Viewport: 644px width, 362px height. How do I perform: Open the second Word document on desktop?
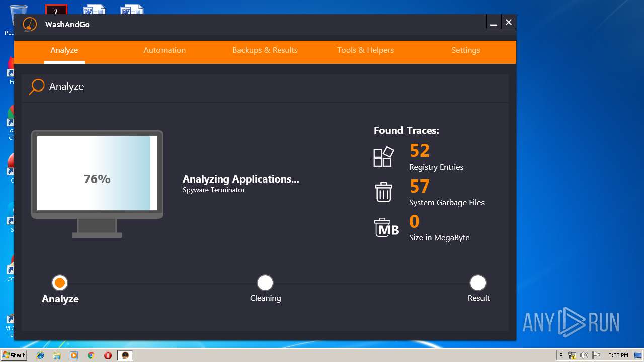pyautogui.click(x=132, y=9)
